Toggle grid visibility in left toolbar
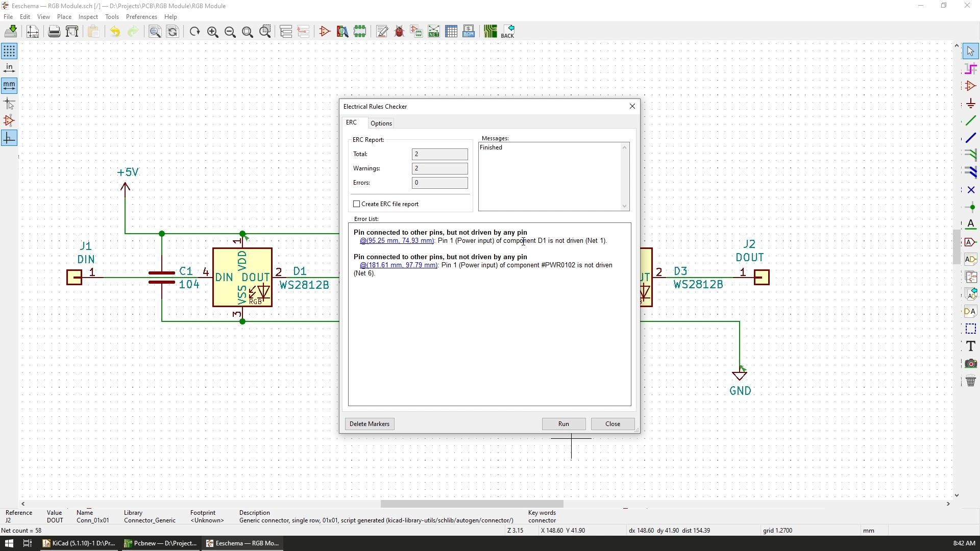The image size is (980, 551). pyautogui.click(x=9, y=51)
